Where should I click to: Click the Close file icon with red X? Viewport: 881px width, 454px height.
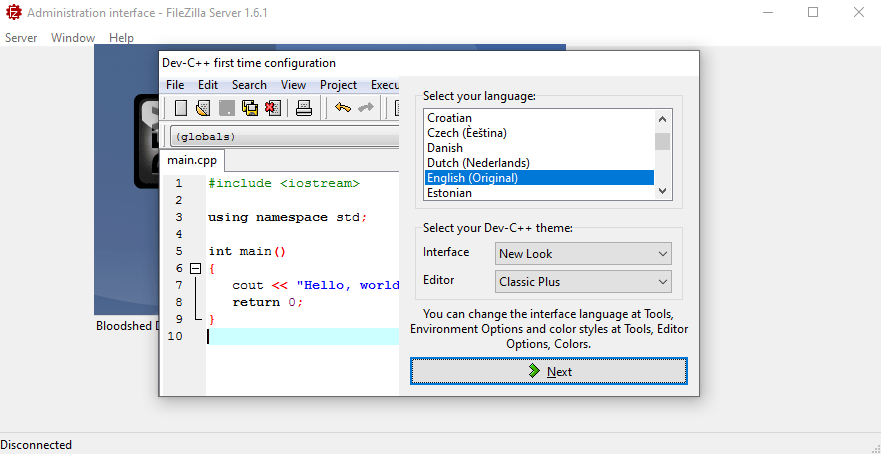point(273,107)
